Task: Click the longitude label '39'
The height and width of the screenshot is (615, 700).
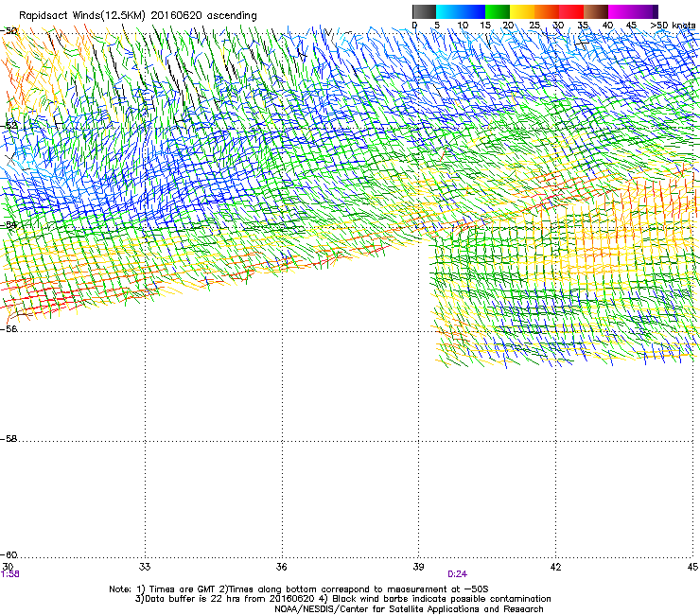Action: click(418, 567)
